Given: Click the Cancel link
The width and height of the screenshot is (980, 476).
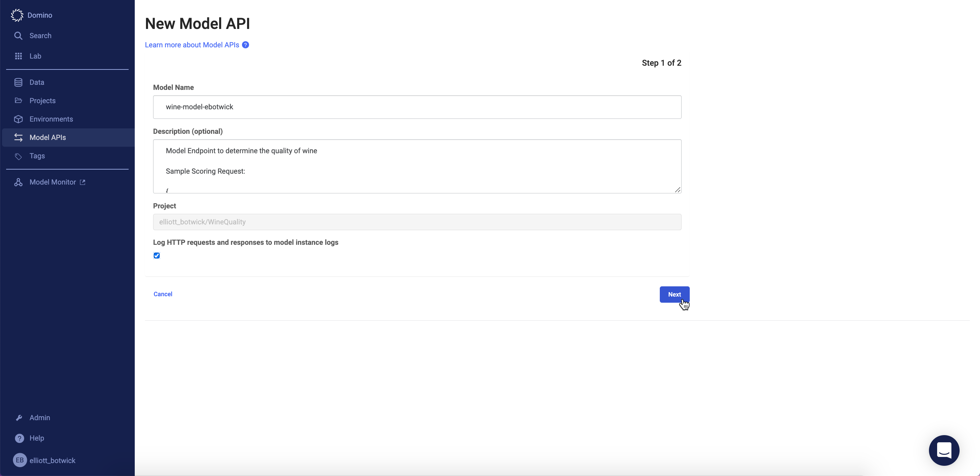Looking at the screenshot, I should (163, 294).
